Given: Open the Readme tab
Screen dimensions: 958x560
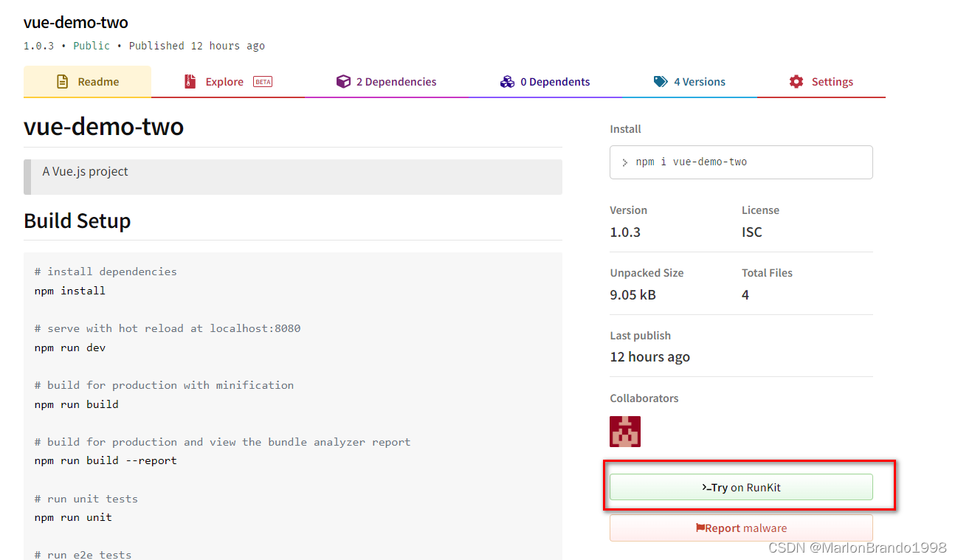Looking at the screenshot, I should point(87,82).
